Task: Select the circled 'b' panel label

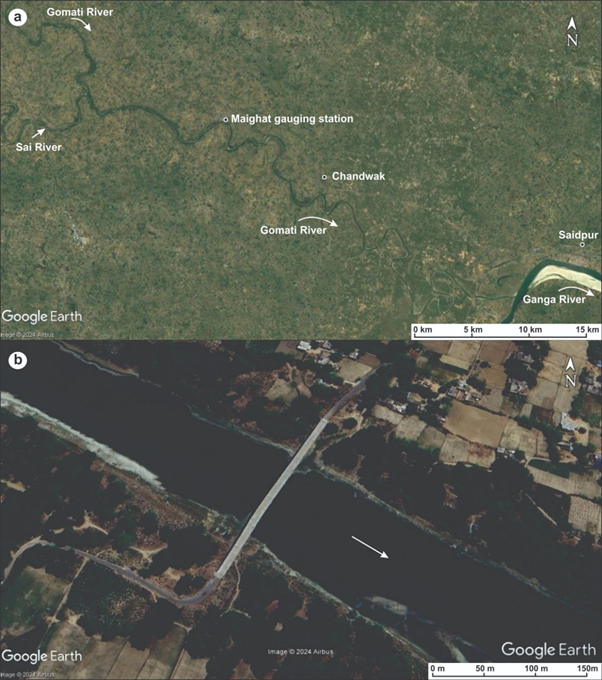Action: pos(14,357)
